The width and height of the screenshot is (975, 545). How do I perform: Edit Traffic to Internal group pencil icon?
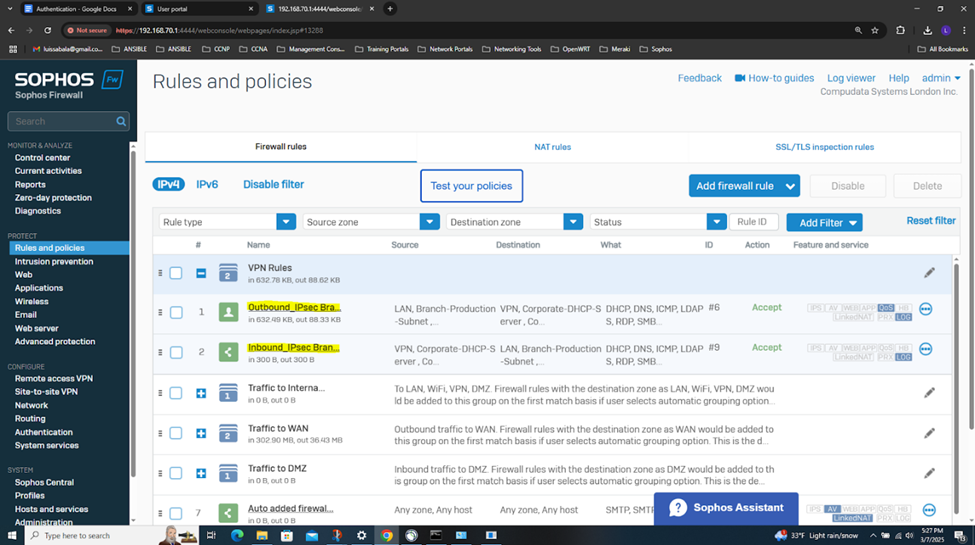pos(929,393)
